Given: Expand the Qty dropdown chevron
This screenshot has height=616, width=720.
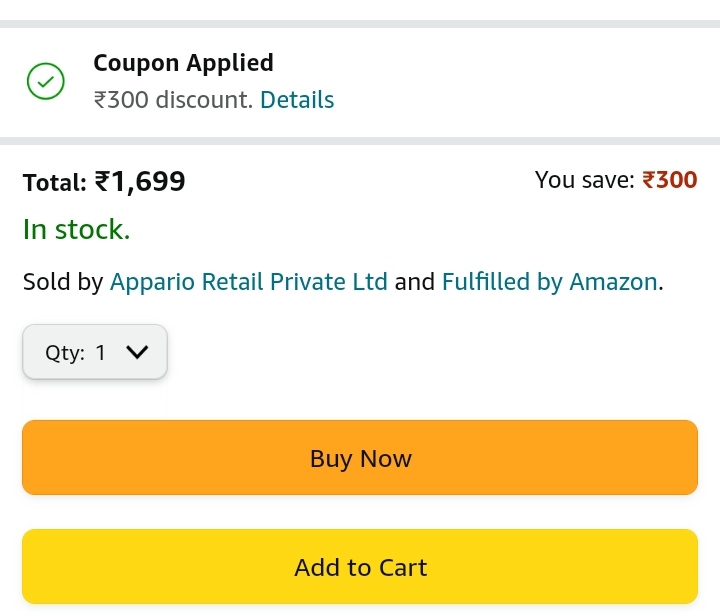Looking at the screenshot, I should (x=137, y=352).
